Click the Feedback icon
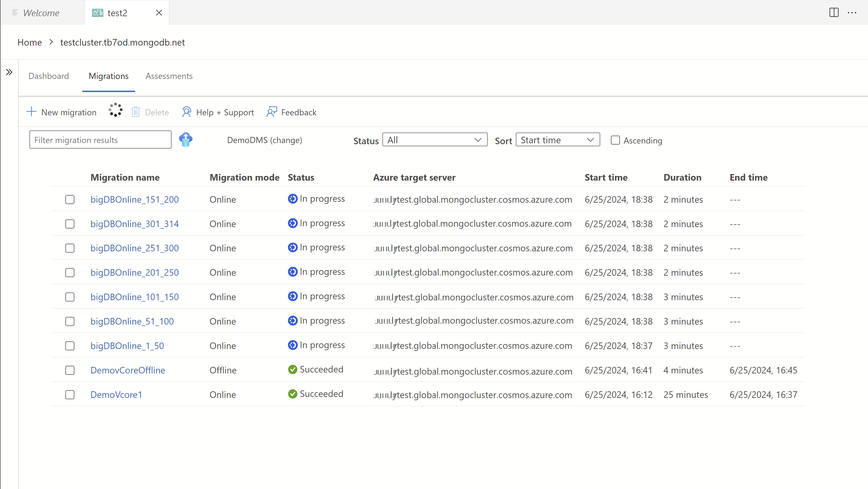 pyautogui.click(x=271, y=112)
